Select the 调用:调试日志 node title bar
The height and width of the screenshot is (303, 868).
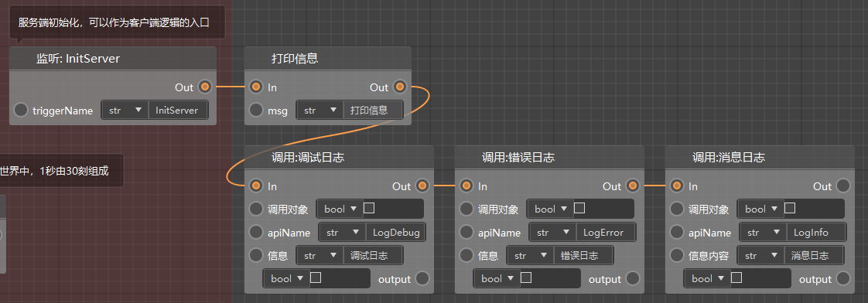click(x=339, y=157)
